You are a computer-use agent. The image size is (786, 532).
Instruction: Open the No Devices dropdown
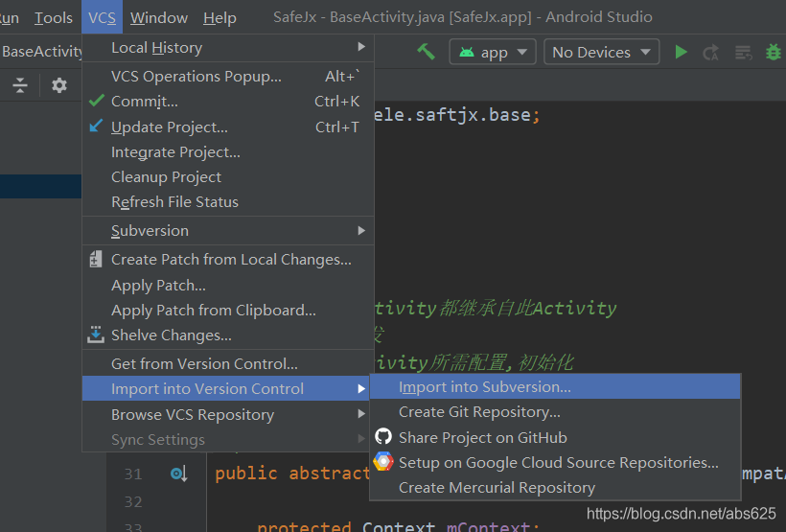602,52
